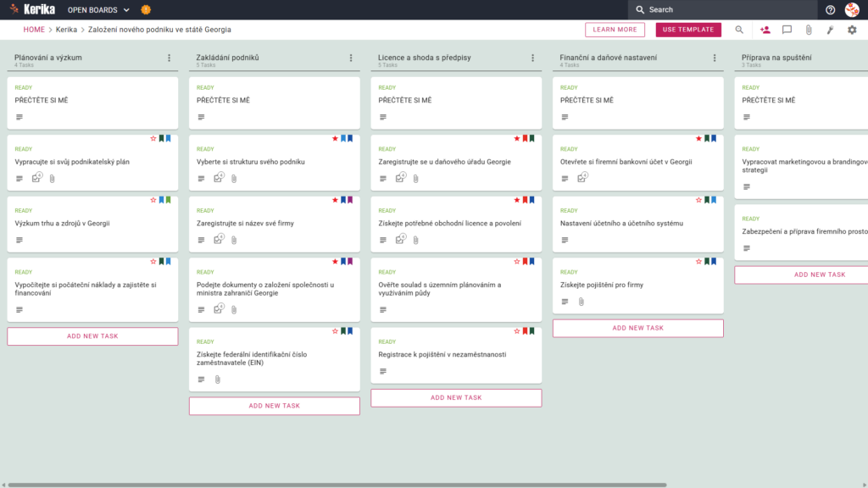Add new task in Plánování a výzkum
The image size is (868, 488).
(92, 336)
